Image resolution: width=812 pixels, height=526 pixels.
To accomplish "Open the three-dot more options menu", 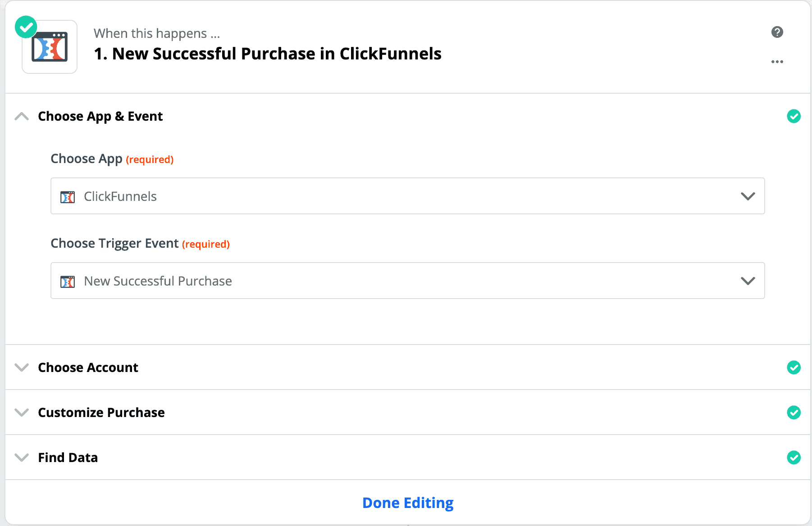I will (x=777, y=62).
